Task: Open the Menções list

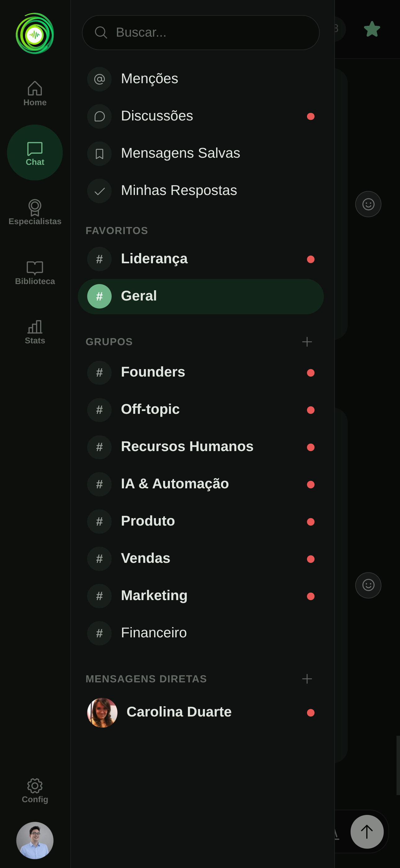Action: tap(149, 79)
